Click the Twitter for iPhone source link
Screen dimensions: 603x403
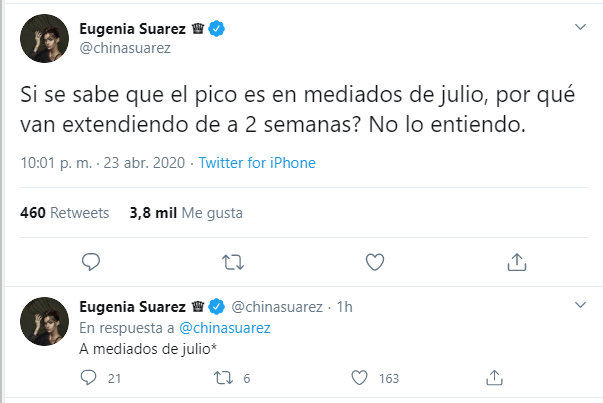257,163
